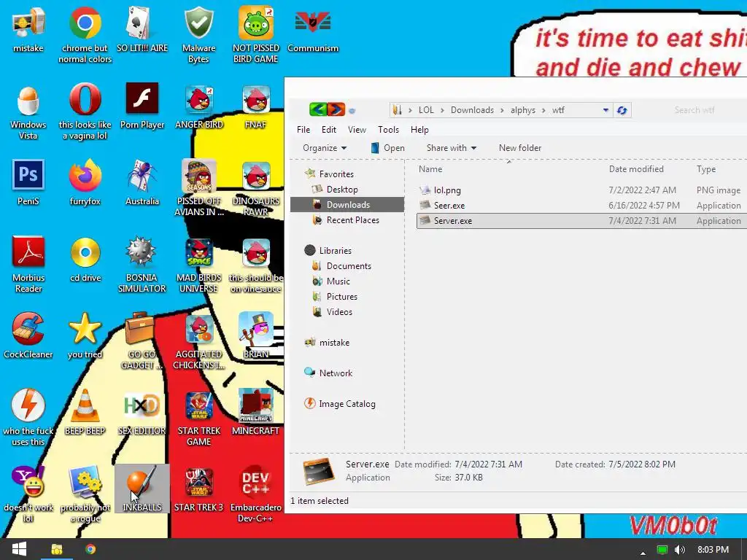Select the Photoshop 'PeniS' icon
This screenshot has height=560, width=747.
[28, 182]
